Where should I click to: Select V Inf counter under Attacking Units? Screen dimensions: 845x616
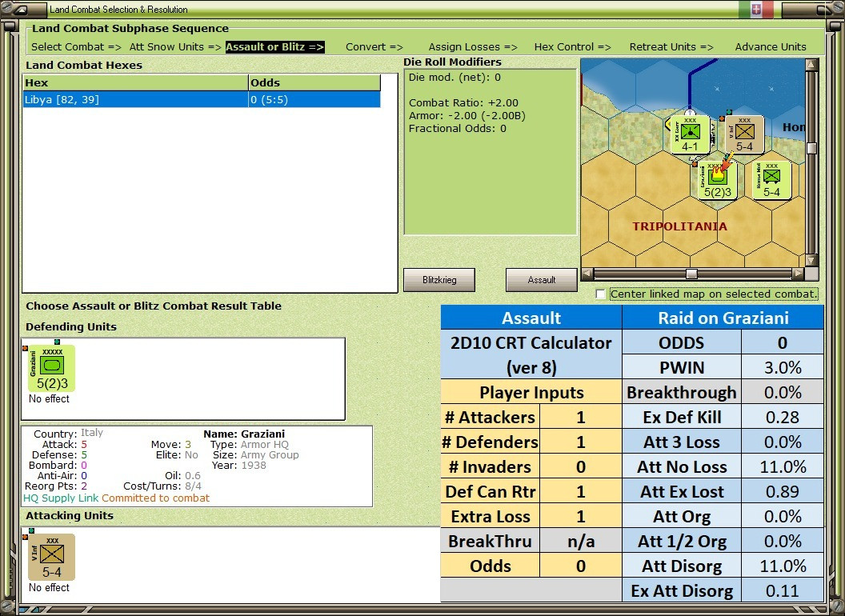[52, 558]
